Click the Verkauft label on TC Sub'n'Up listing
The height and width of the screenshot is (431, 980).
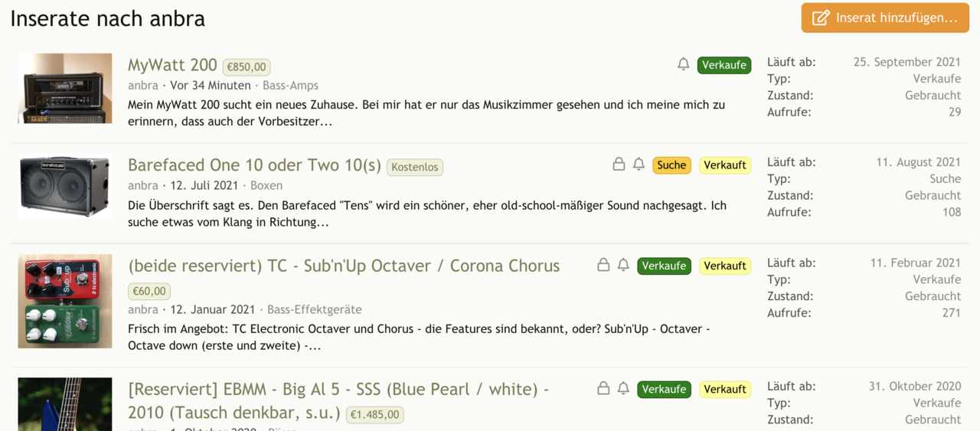pyautogui.click(x=724, y=266)
